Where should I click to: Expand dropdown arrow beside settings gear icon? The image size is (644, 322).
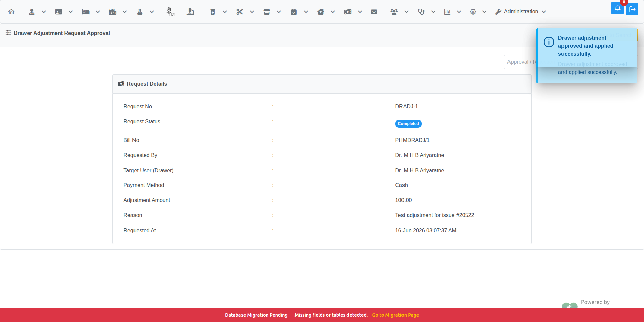484,12
